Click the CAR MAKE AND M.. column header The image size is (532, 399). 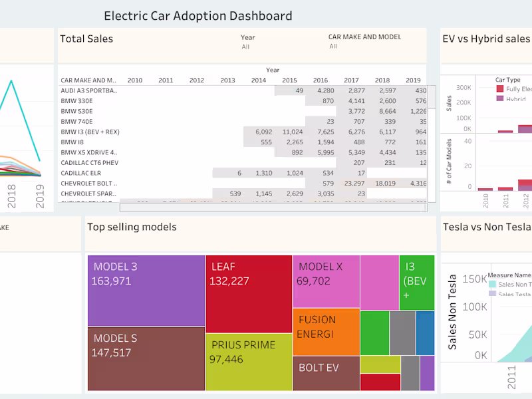pos(88,80)
